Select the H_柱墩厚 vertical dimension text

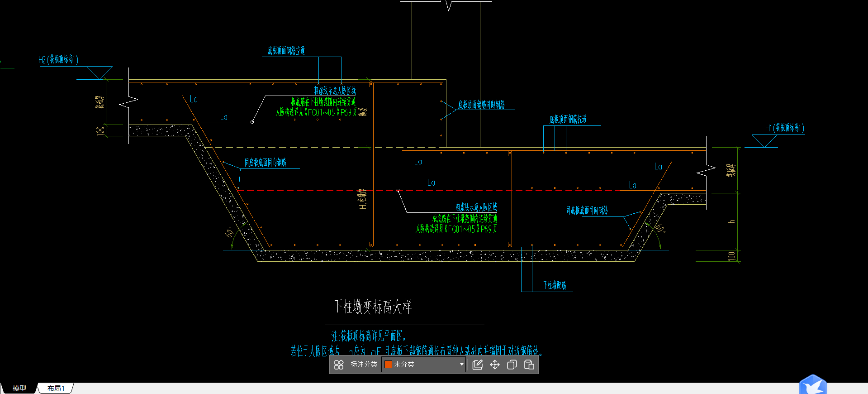pyautogui.click(x=362, y=199)
